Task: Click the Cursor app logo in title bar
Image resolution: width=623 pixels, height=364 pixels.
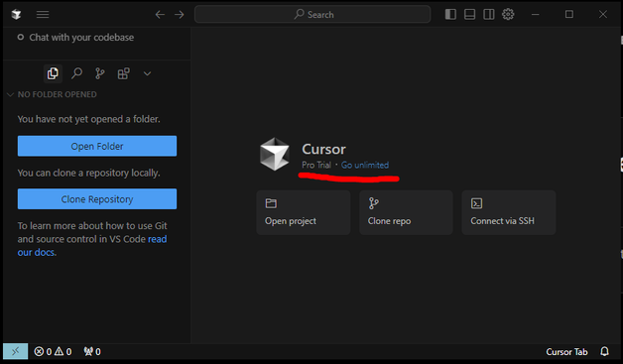Action: point(16,15)
